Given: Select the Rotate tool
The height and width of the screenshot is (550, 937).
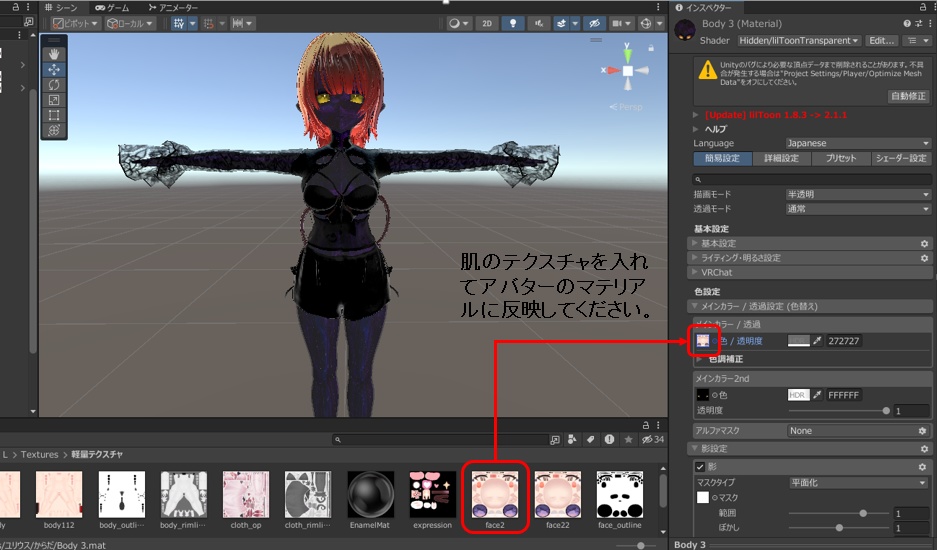Looking at the screenshot, I should click(x=54, y=84).
